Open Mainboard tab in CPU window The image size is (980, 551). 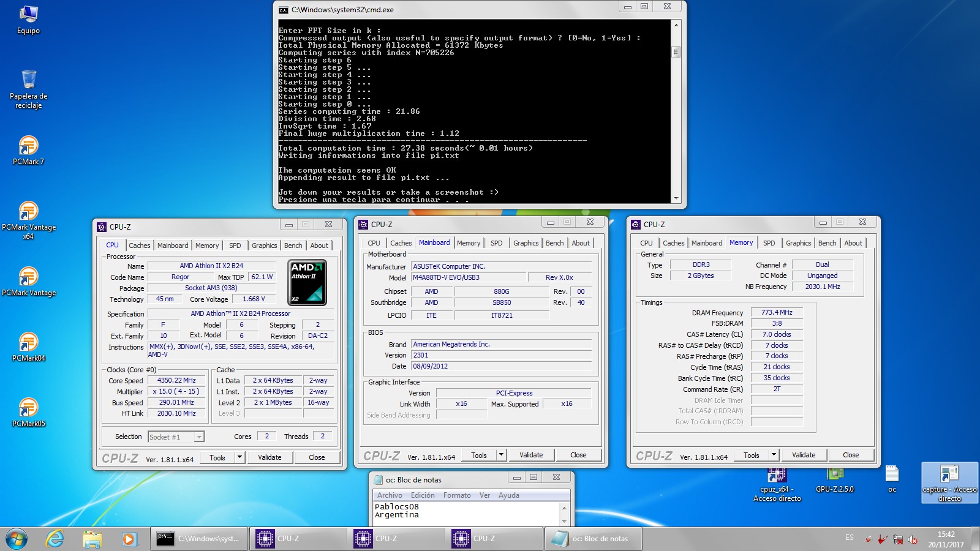(x=173, y=246)
